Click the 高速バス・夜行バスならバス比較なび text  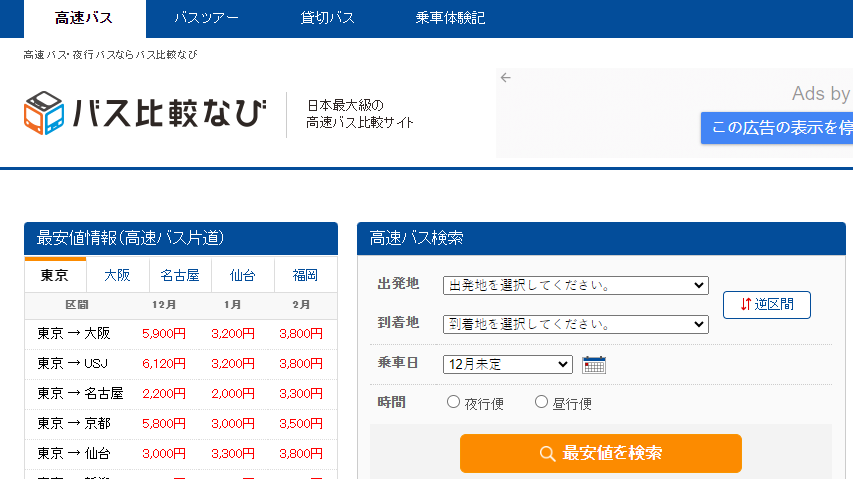[x=110, y=54]
